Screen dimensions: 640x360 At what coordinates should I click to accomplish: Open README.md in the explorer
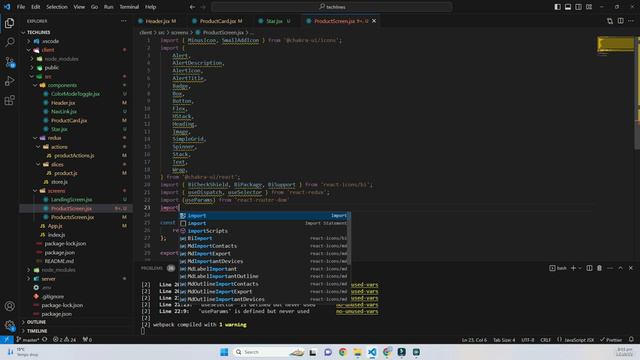click(59, 261)
